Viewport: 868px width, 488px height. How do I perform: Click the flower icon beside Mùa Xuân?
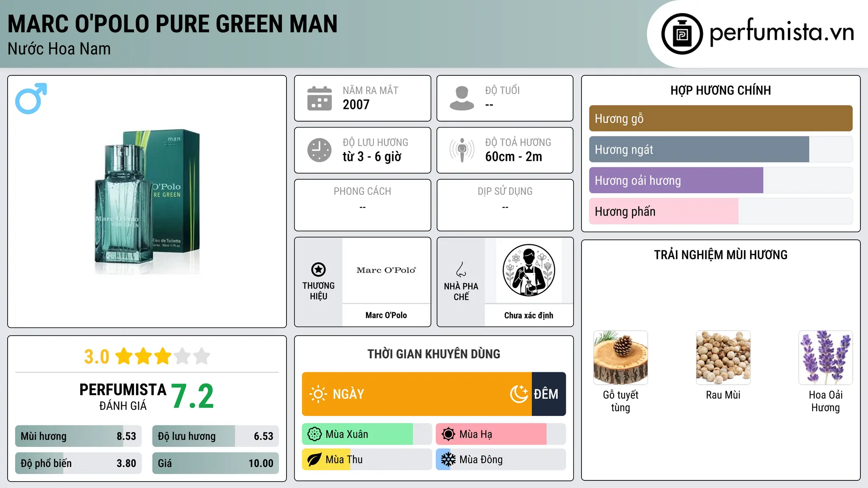[x=314, y=434]
